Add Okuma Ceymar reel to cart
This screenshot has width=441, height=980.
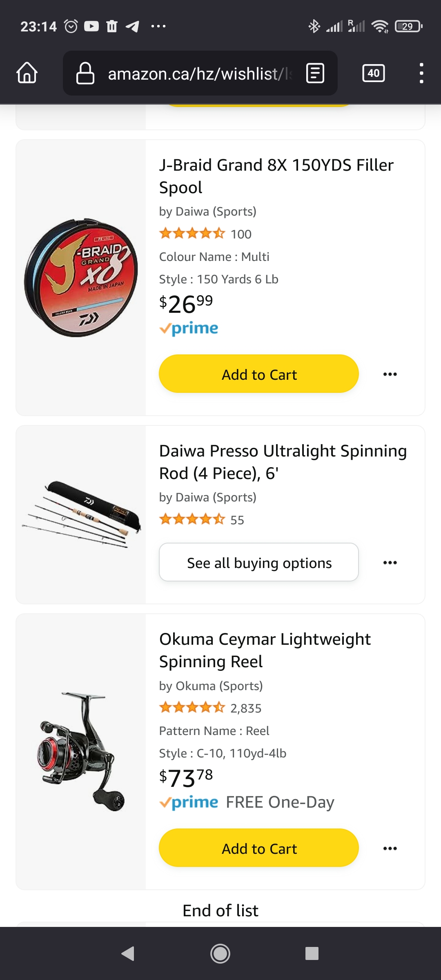259,848
